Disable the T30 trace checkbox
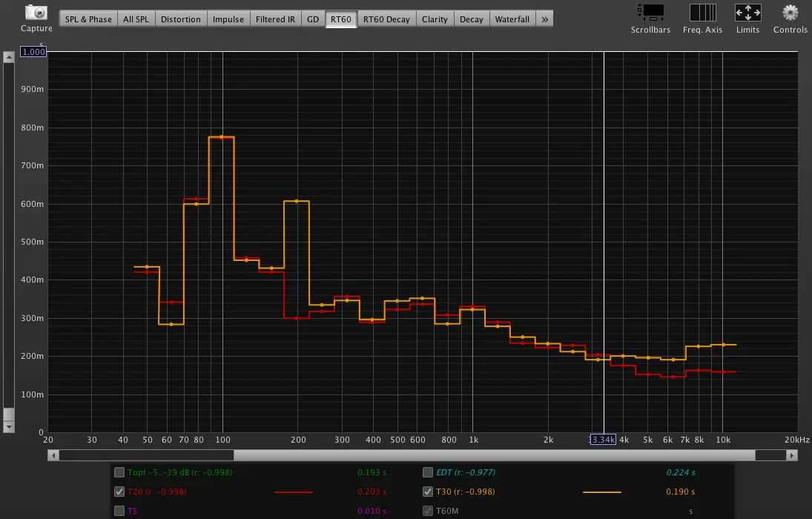 tap(428, 492)
